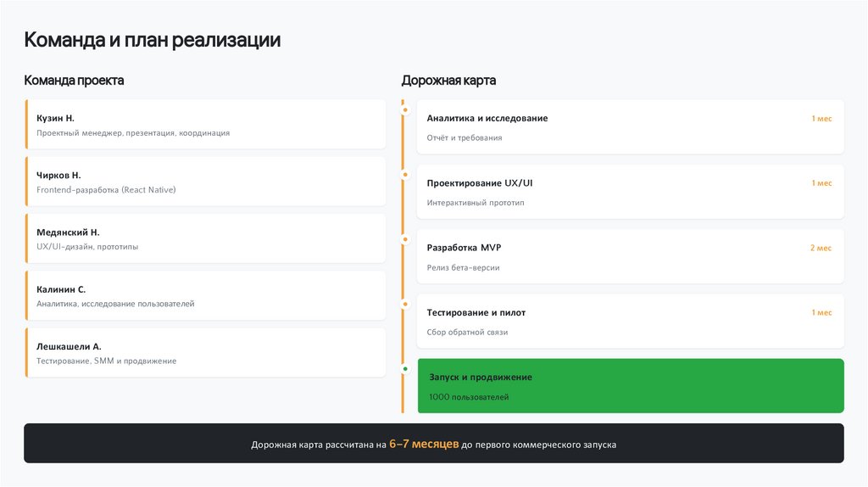This screenshot has height=487, width=868.
Task: Click "1 мес" duration for Проектирование UX/UI
Action: coord(821,183)
